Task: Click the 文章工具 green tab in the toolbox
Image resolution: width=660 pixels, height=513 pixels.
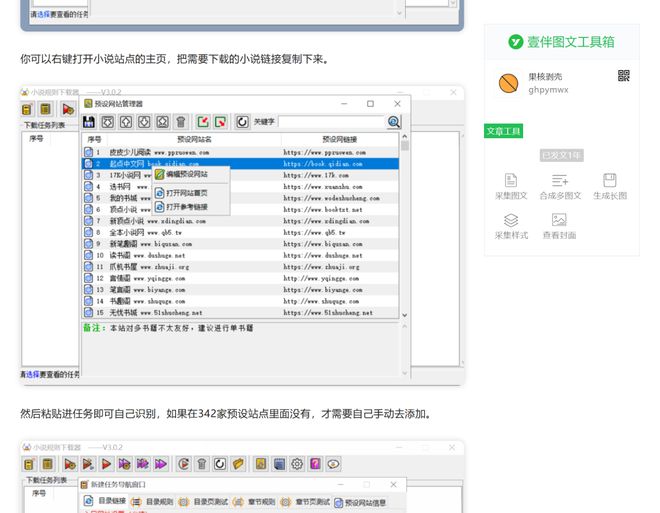Action: [x=503, y=131]
